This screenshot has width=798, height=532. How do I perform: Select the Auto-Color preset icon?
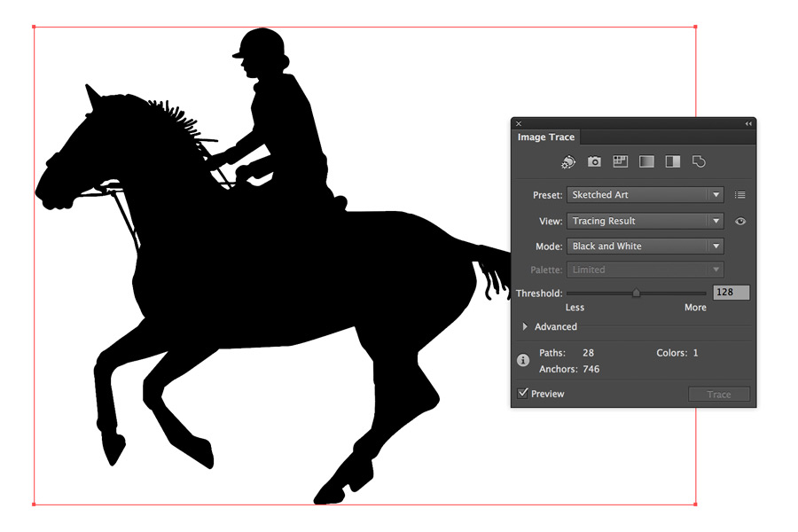pyautogui.click(x=567, y=161)
